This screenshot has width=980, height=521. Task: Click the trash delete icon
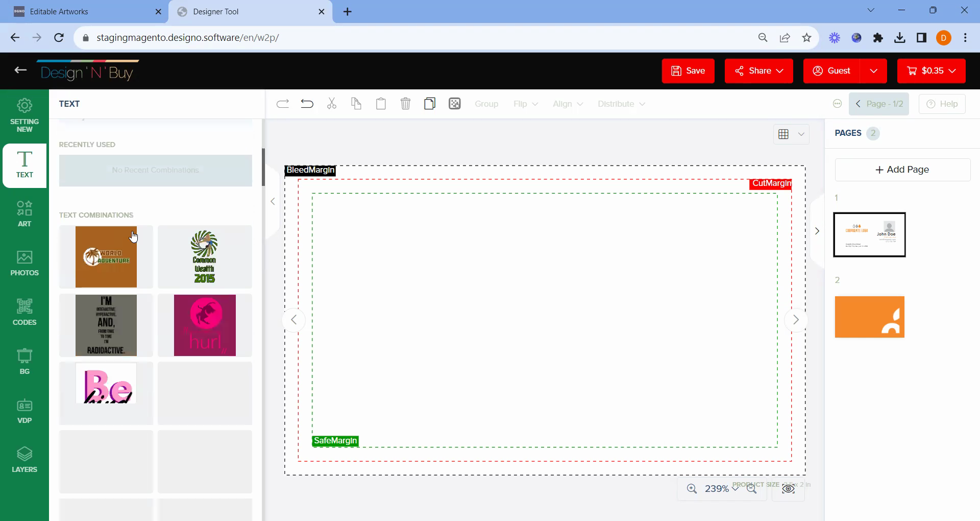tap(405, 104)
